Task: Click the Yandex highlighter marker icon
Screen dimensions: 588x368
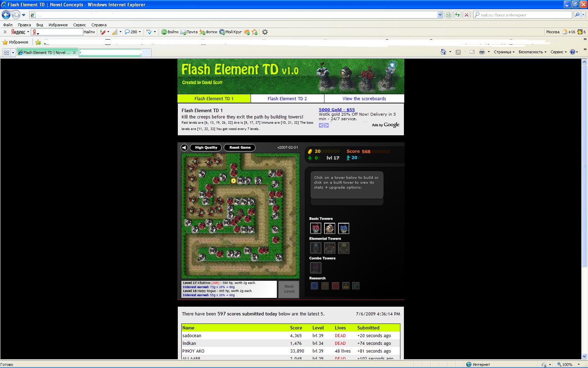Action: pyautogui.click(x=103, y=32)
